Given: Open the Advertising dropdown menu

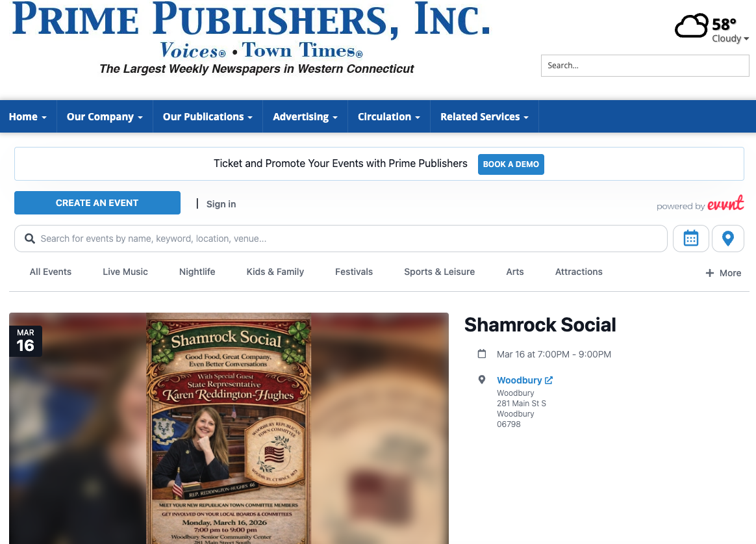Looking at the screenshot, I should [305, 117].
